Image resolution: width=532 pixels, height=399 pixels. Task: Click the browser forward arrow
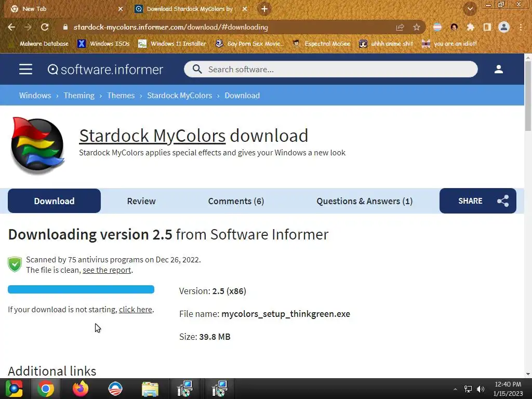tap(28, 27)
